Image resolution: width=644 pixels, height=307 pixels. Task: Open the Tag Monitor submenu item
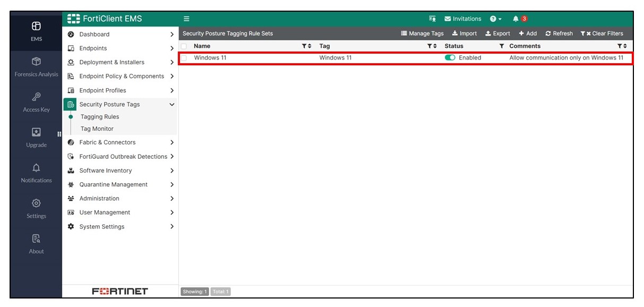click(97, 129)
